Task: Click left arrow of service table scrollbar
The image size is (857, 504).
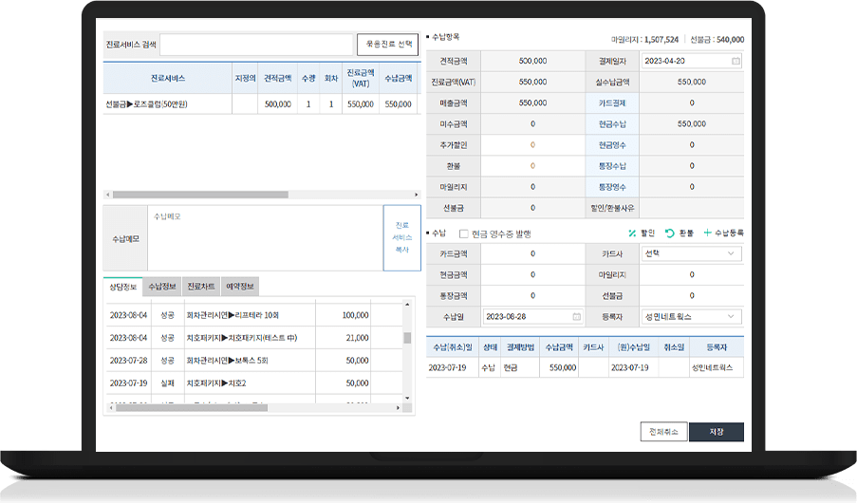Action: (x=107, y=195)
